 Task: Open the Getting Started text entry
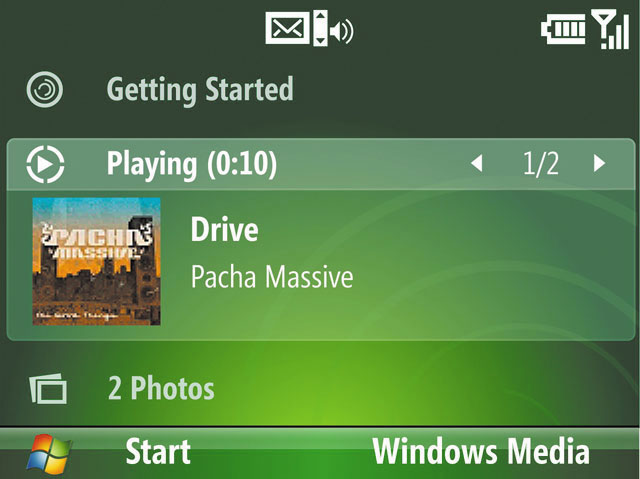pyautogui.click(x=200, y=89)
